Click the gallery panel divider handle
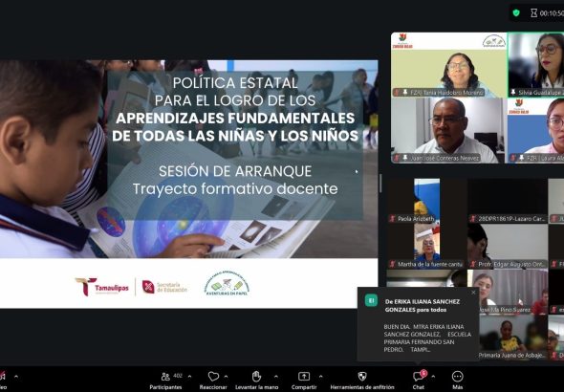 pos(380,184)
